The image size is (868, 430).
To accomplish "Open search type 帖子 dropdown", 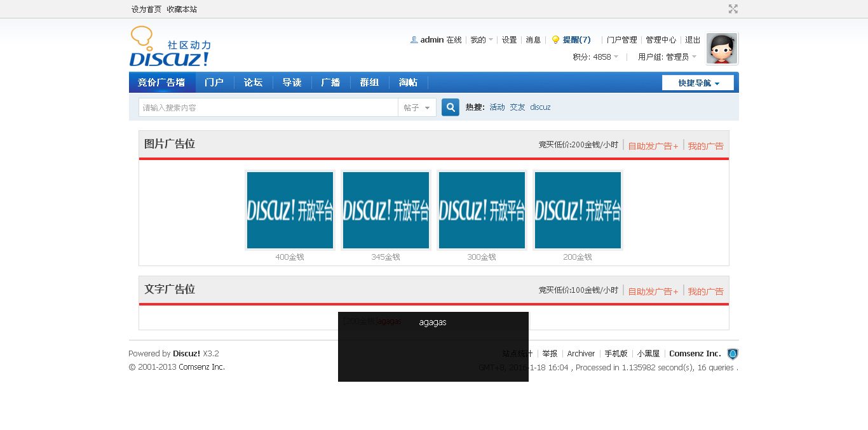I will tap(417, 107).
